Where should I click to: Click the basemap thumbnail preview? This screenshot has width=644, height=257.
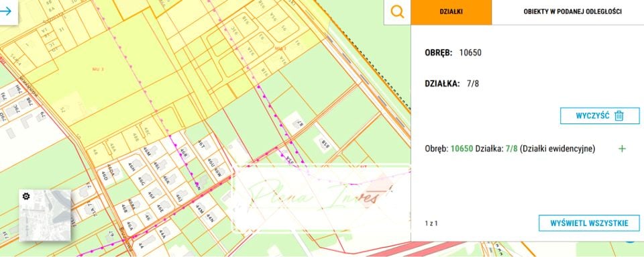pyautogui.click(x=45, y=215)
